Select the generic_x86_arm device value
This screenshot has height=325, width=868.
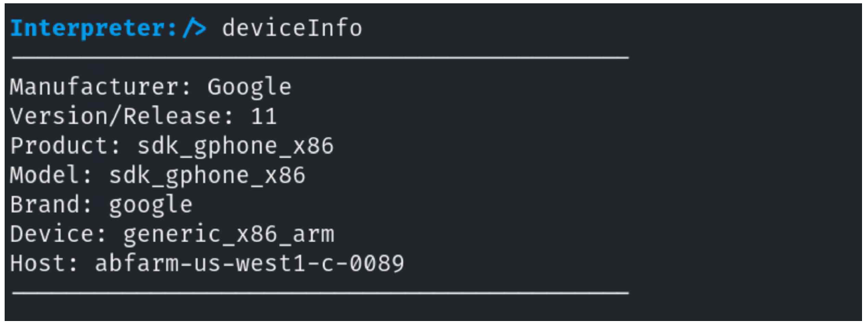(228, 234)
